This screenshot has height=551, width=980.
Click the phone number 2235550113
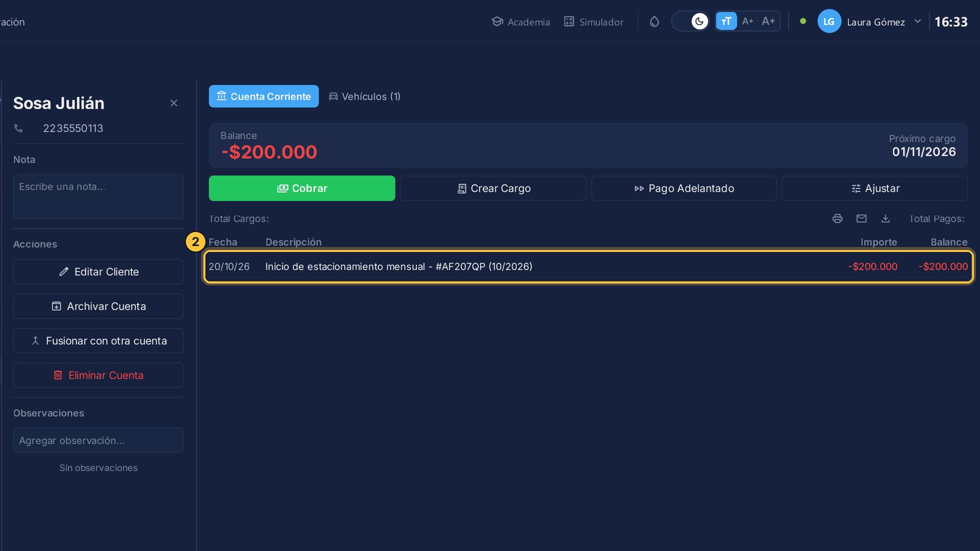click(x=73, y=128)
